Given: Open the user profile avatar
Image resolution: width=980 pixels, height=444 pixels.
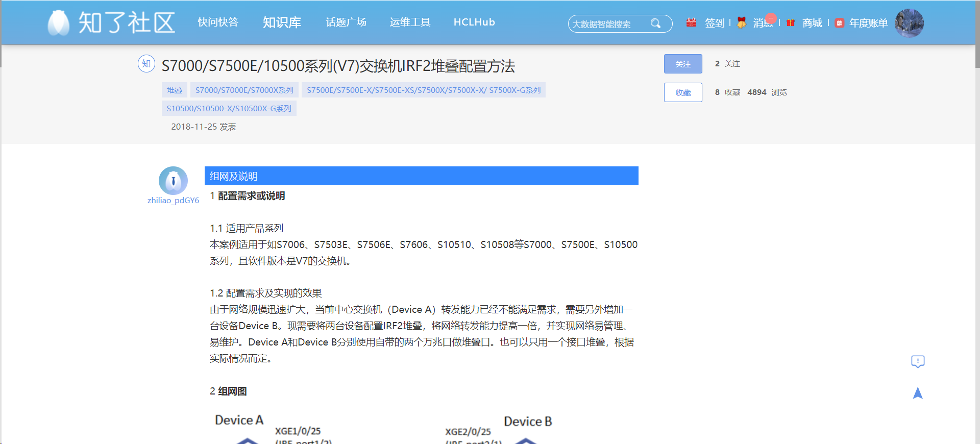Looking at the screenshot, I should pos(909,23).
